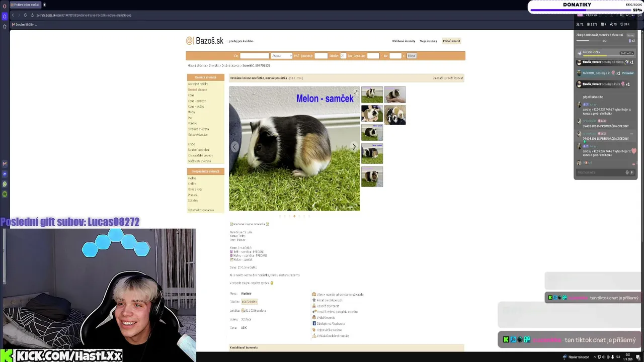
Task: Expand main photo to fullscreen
Action: click(x=356, y=92)
